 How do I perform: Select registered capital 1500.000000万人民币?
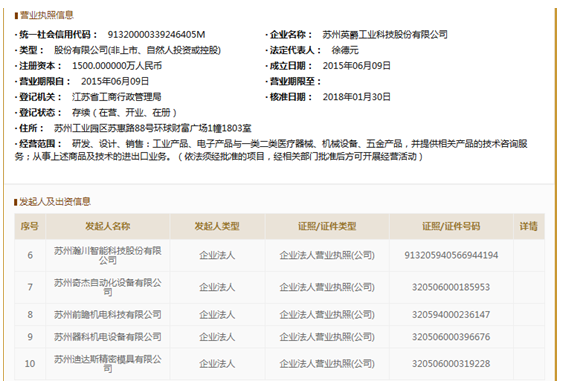117,66
